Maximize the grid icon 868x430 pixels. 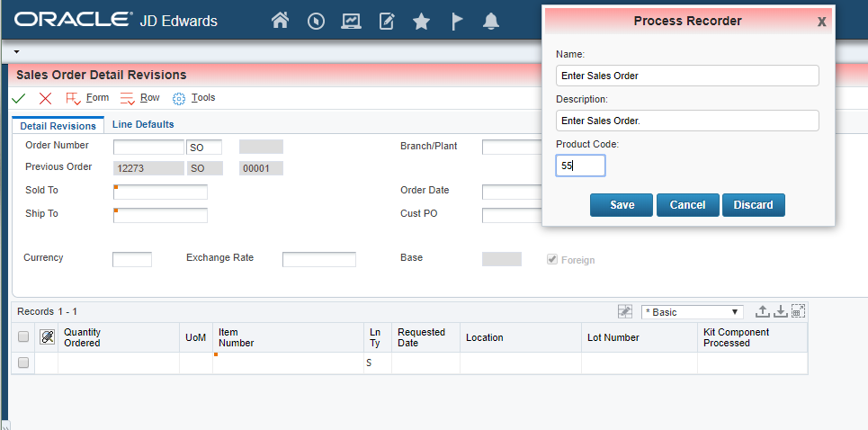click(798, 311)
